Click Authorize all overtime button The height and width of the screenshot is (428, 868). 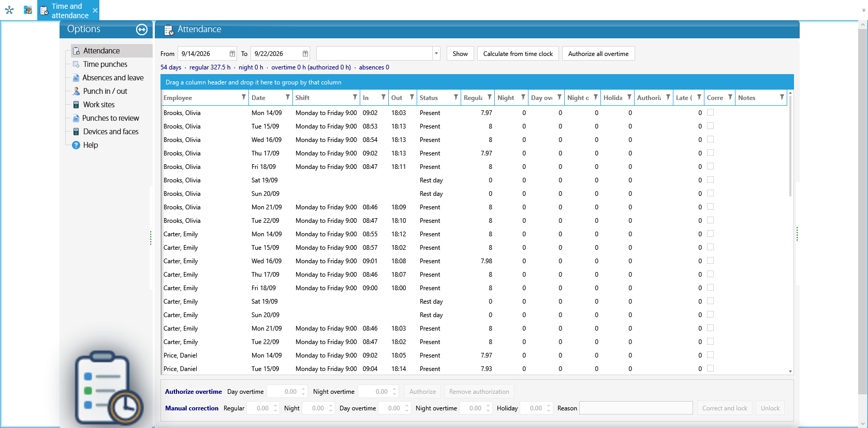[x=598, y=53]
